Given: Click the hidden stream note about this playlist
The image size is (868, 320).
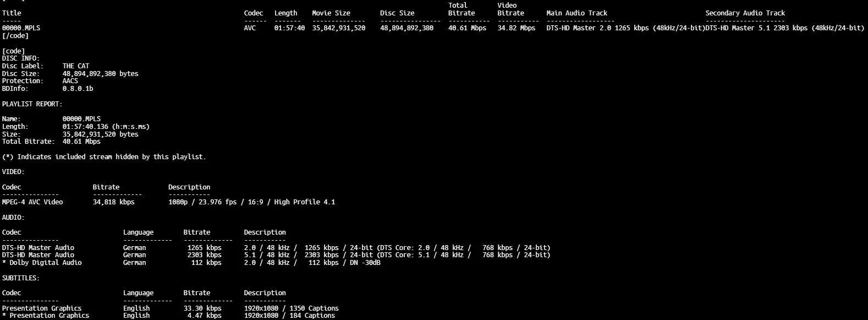Looking at the screenshot, I should coord(104,157).
